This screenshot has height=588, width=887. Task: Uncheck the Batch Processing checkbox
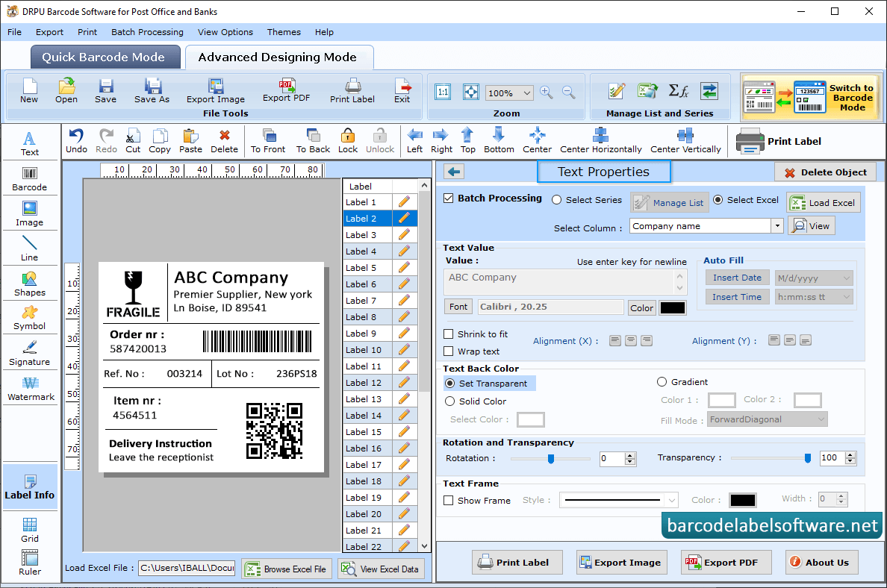click(449, 198)
